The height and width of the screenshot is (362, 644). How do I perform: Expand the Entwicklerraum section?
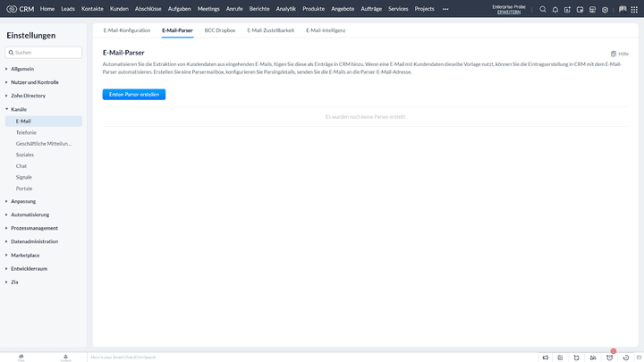[29, 269]
